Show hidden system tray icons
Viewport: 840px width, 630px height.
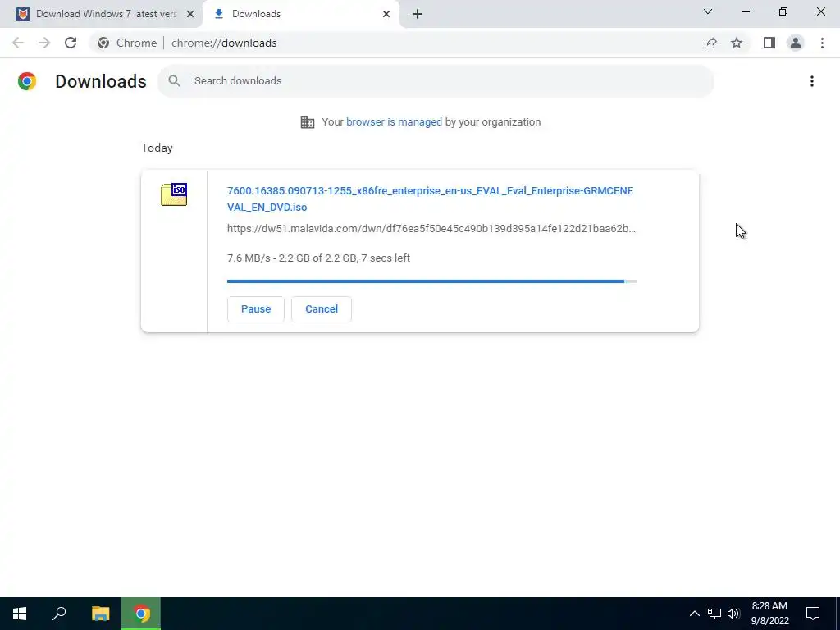pos(694,614)
